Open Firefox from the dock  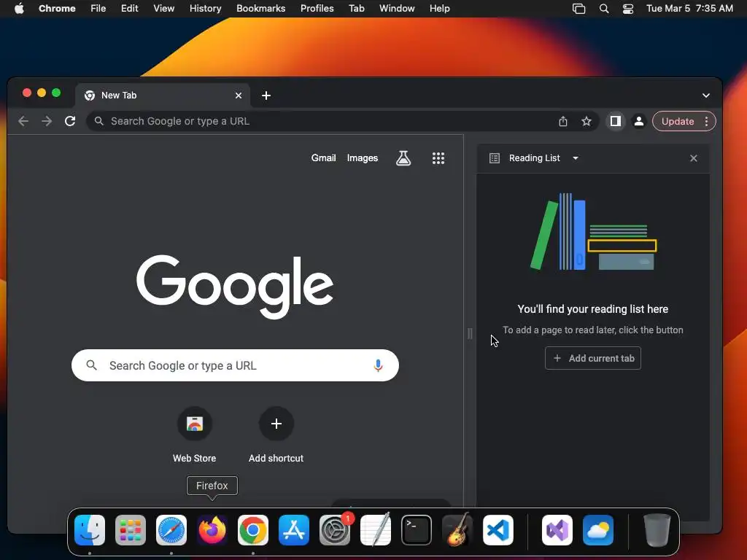pos(212,530)
